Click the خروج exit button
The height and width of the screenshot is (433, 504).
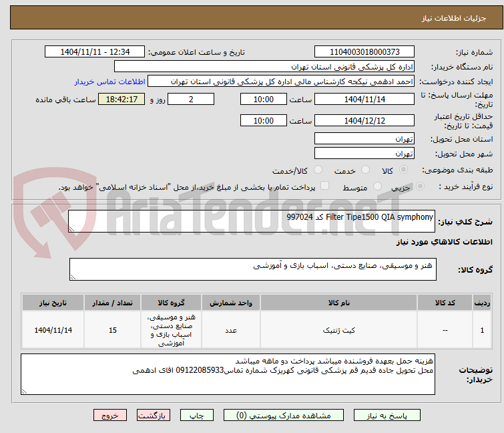coord(110,416)
